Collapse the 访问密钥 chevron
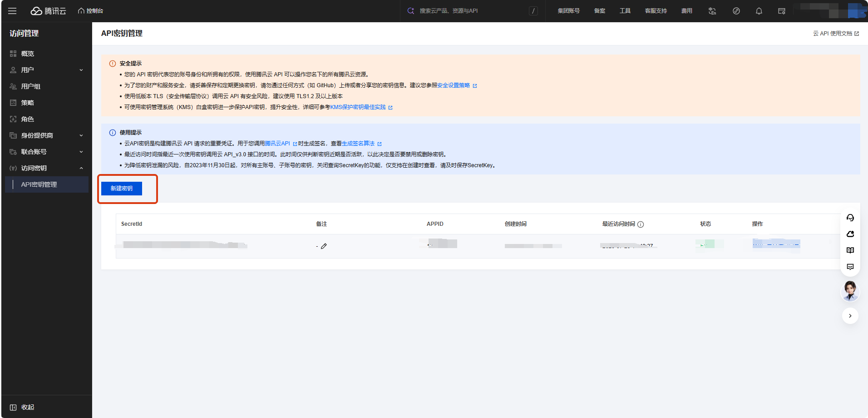This screenshot has width=868, height=418. [81, 168]
